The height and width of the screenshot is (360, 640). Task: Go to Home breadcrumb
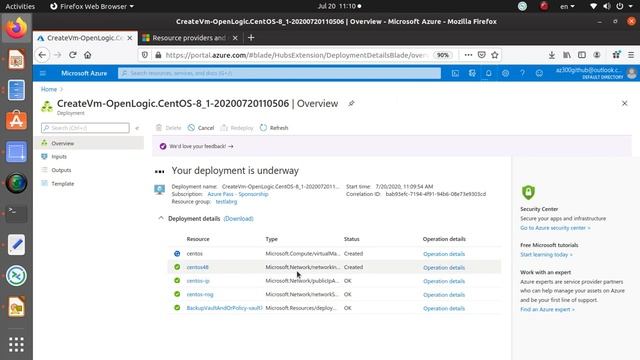coord(49,89)
